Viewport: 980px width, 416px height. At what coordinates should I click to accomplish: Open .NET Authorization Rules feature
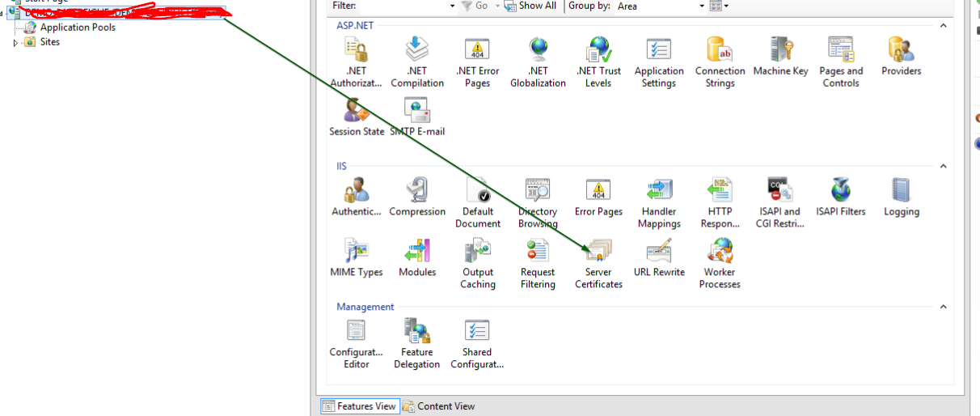tap(356, 62)
